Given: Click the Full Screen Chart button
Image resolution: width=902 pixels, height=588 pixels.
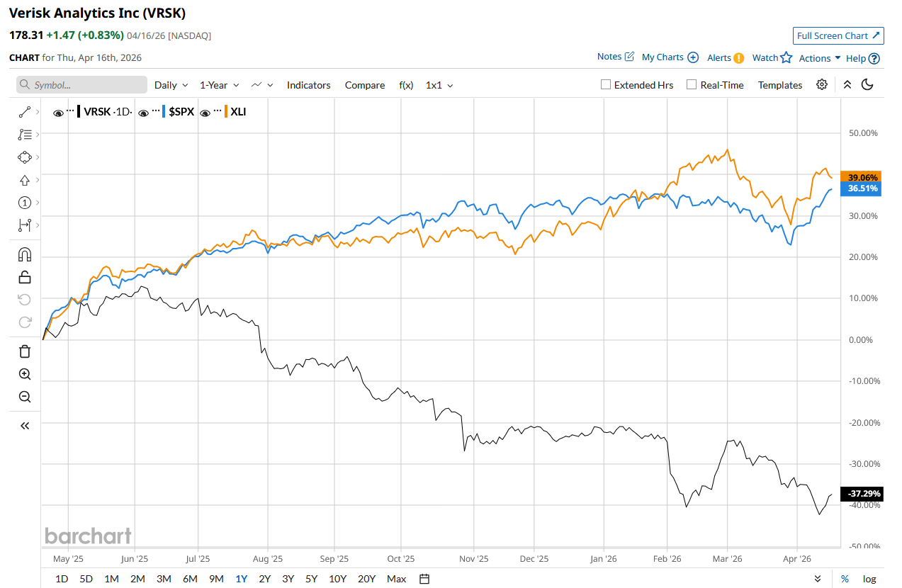Looking at the screenshot, I should [x=838, y=35].
